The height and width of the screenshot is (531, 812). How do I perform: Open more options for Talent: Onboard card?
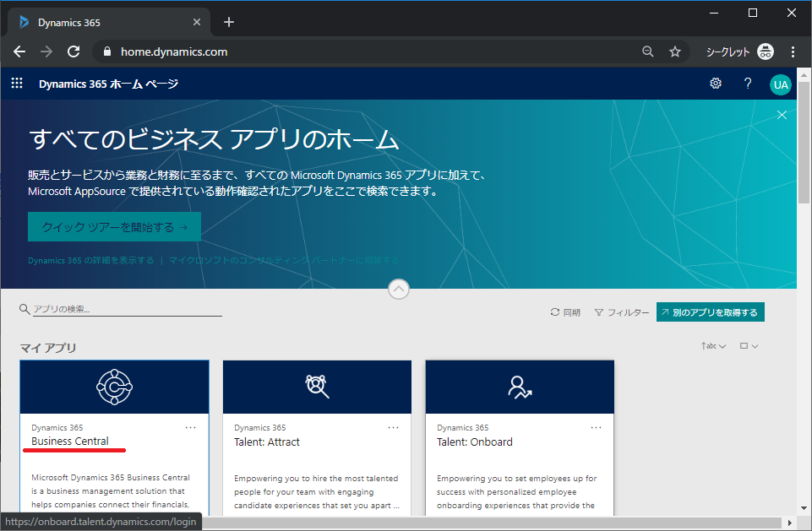click(x=596, y=427)
